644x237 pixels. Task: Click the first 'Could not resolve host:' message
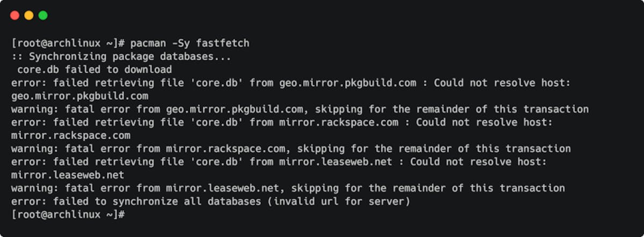(502, 83)
